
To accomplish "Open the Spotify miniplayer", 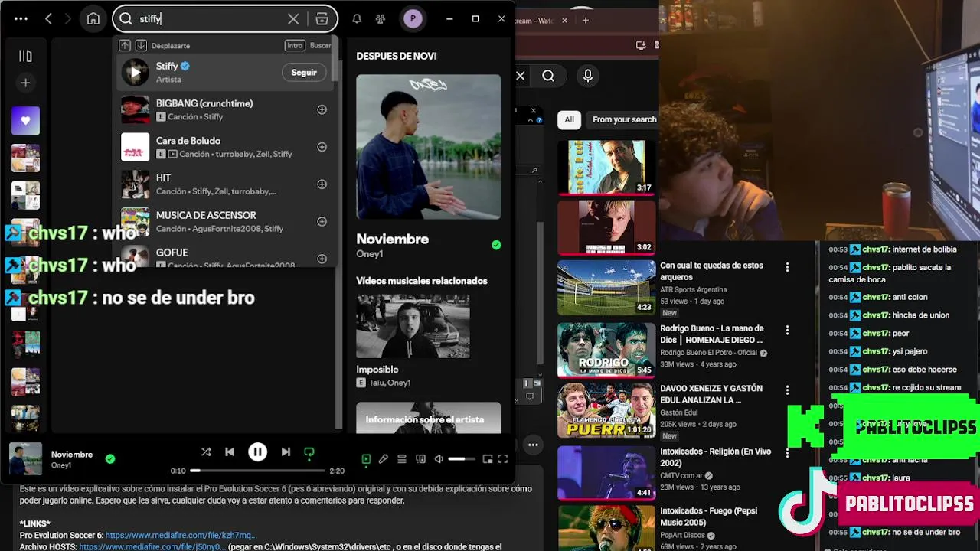I will [x=488, y=459].
